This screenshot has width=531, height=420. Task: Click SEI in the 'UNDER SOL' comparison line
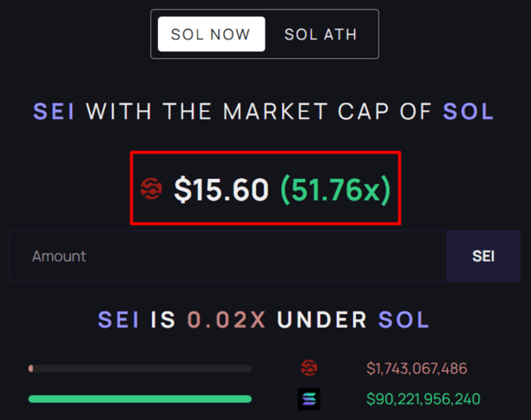pos(119,320)
